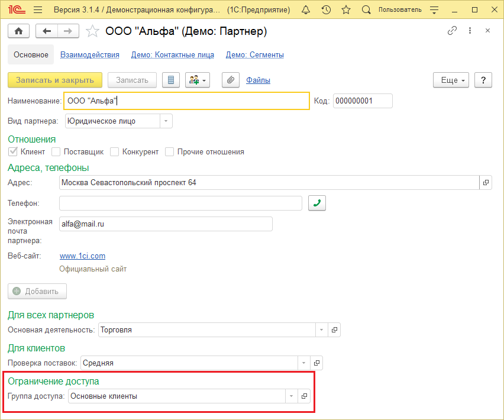Open the search magnifier icon
Screen dimensions: 504x420
click(x=366, y=10)
